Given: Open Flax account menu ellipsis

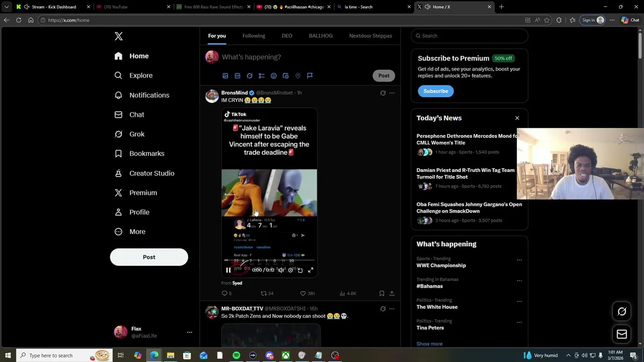Looking at the screenshot, I should click(190, 332).
